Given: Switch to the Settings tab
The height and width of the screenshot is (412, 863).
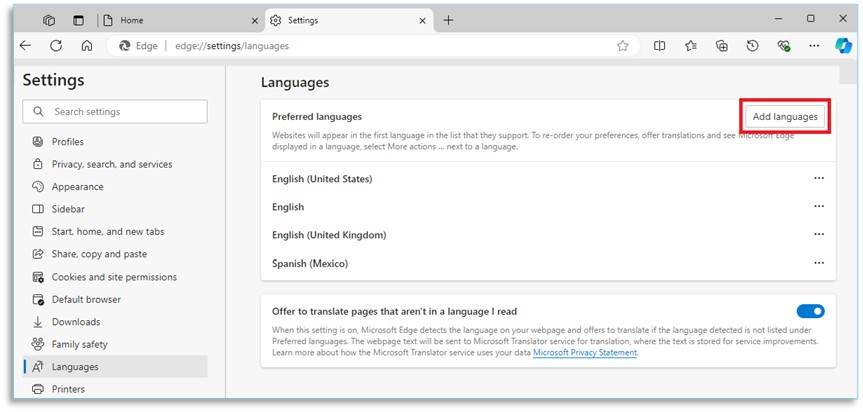Looking at the screenshot, I should (348, 20).
